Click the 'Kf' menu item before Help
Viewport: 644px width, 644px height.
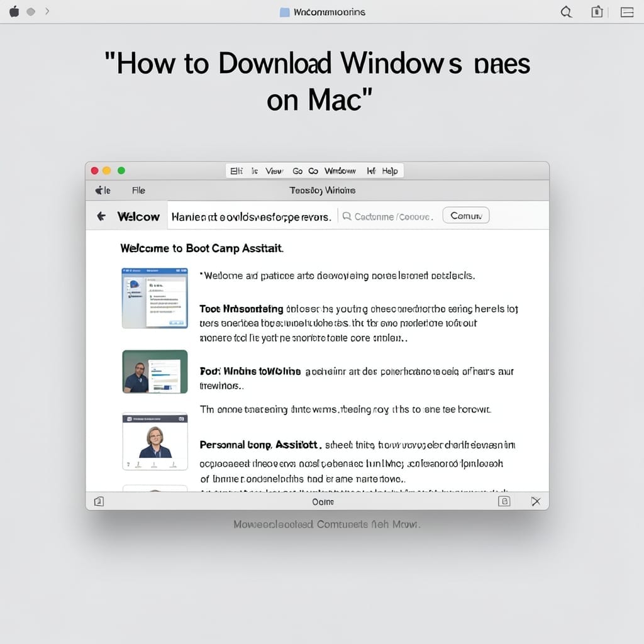[371, 171]
